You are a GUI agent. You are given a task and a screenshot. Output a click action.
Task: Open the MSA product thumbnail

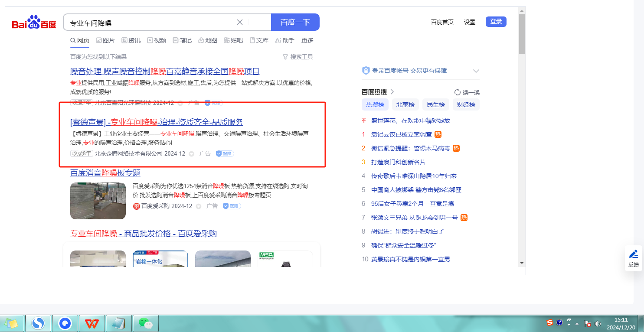tap(285, 258)
